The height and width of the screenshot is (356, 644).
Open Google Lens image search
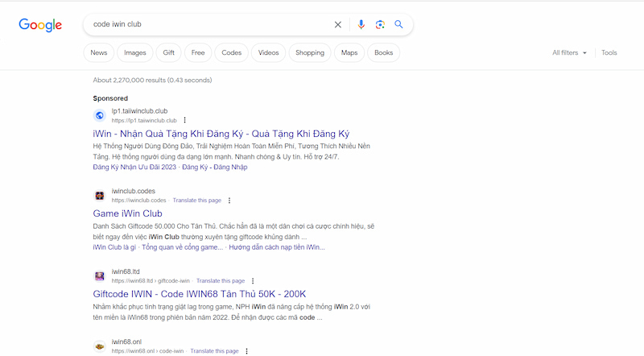379,25
